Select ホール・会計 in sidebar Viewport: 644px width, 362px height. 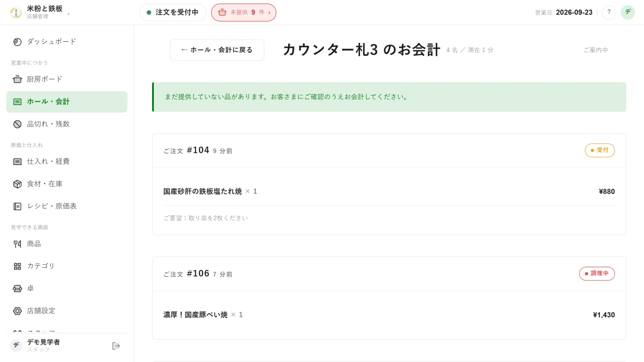[67, 102]
